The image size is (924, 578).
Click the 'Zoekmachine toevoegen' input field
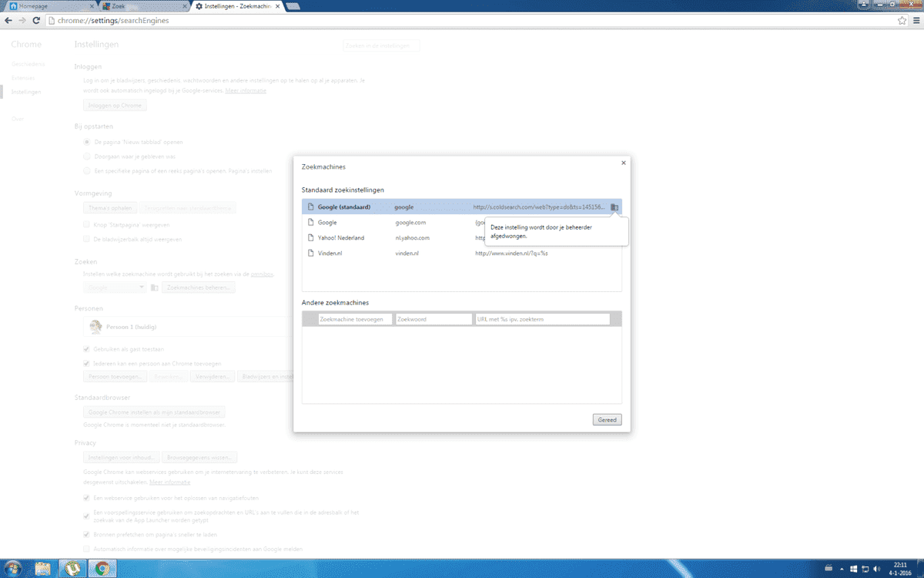[x=355, y=319]
